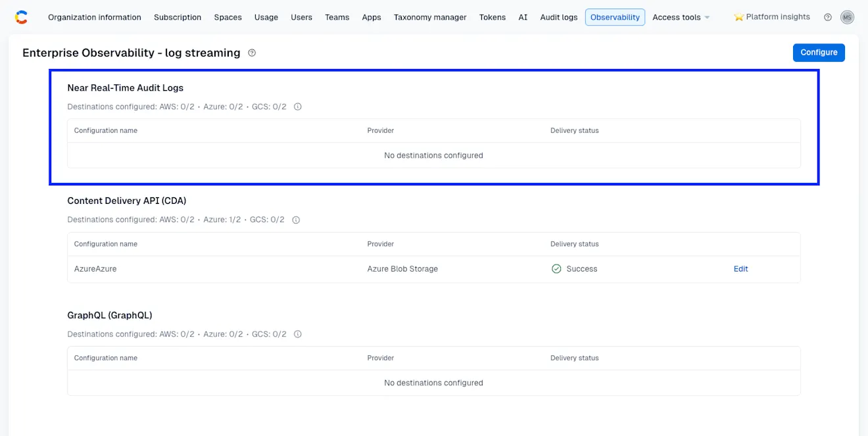This screenshot has height=436, width=868.
Task: Click 'No destinations configured' in Audit Logs table
Action: [434, 156]
